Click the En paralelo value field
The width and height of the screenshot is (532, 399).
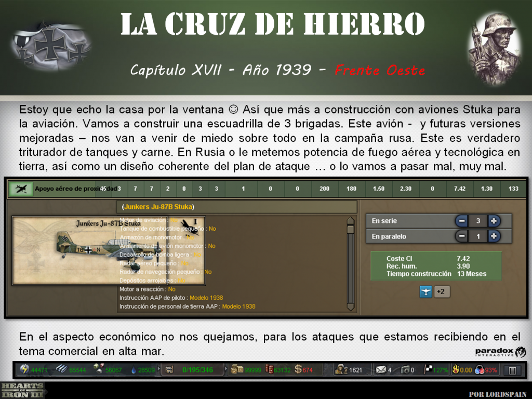(478, 236)
